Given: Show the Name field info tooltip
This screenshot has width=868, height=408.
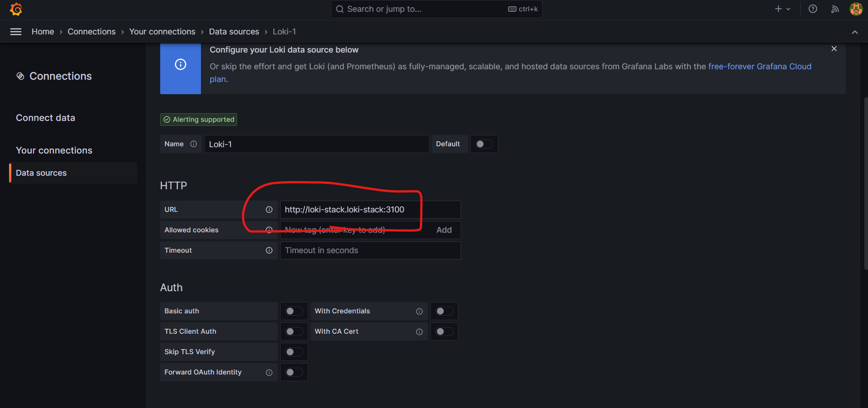Looking at the screenshot, I should click(x=194, y=144).
